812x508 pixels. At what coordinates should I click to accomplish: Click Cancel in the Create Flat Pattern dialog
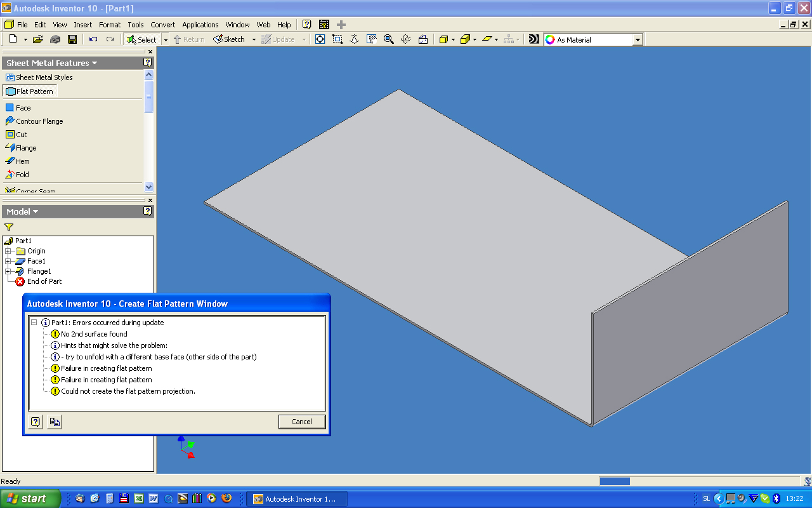(x=302, y=422)
